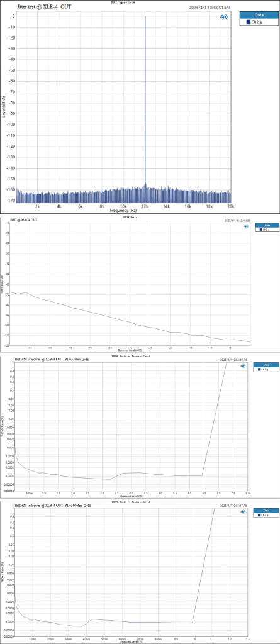Select the 'Jitter test @ XLR-4 OUT' title
The height and width of the screenshot is (644, 280).
(45, 7)
